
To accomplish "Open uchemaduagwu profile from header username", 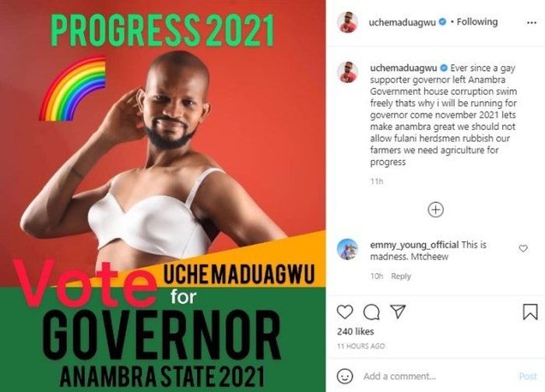I will coord(403,23).
